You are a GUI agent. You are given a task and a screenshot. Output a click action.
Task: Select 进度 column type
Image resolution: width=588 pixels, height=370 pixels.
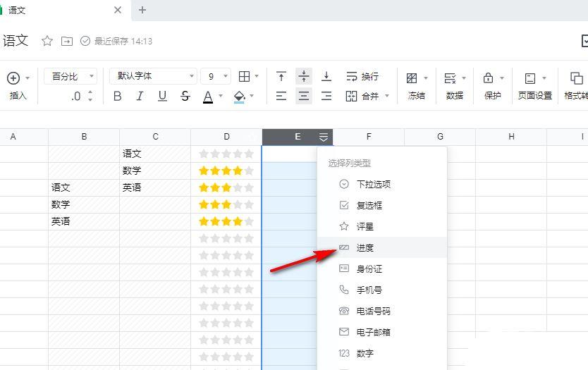(365, 247)
